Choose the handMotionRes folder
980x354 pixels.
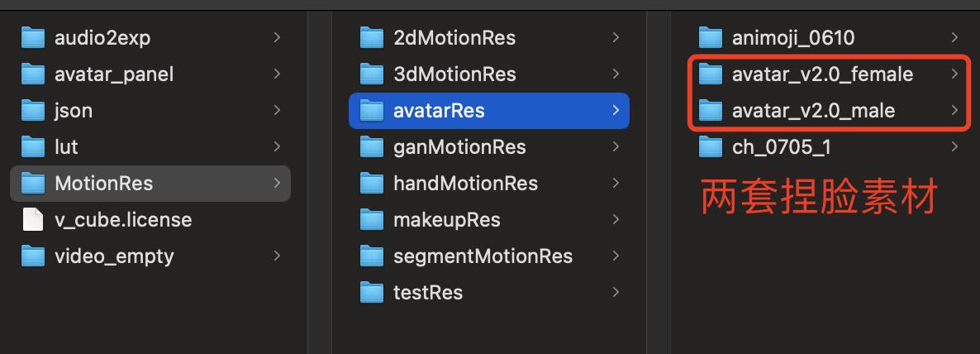(x=488, y=184)
